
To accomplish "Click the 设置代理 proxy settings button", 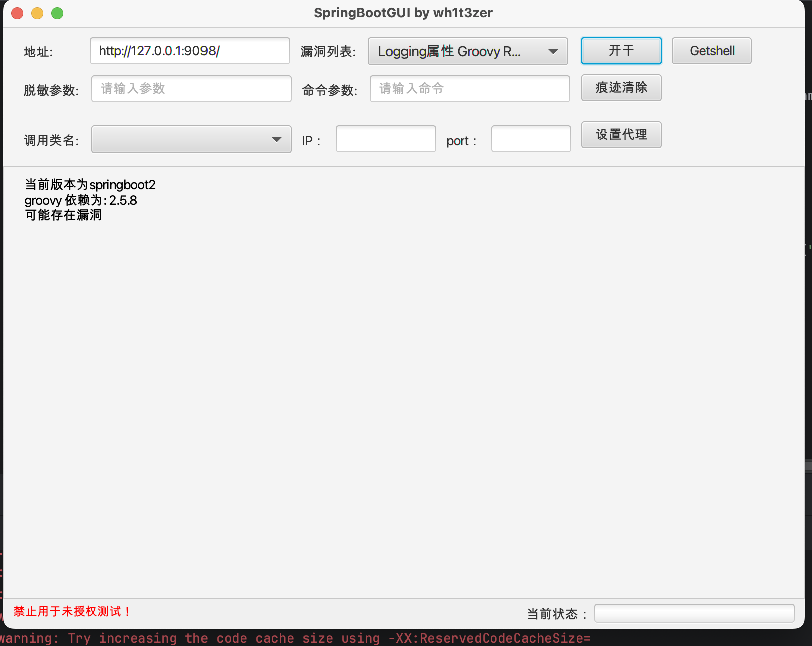I will tap(621, 135).
